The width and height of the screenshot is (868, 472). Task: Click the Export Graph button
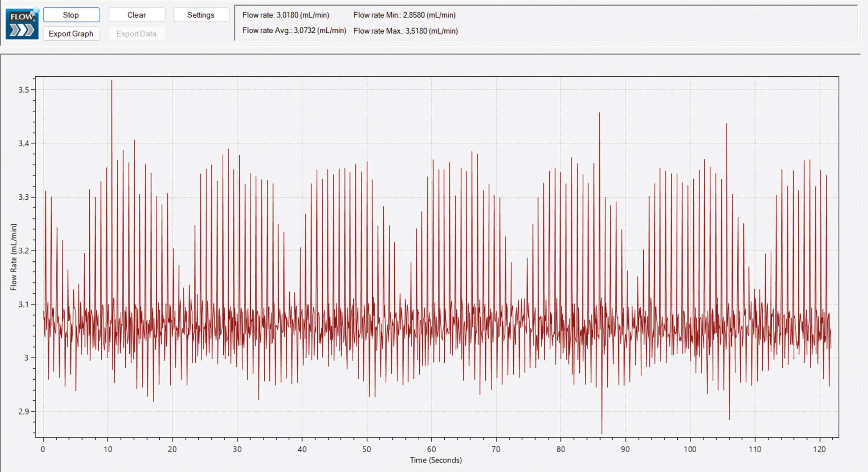[x=71, y=34]
